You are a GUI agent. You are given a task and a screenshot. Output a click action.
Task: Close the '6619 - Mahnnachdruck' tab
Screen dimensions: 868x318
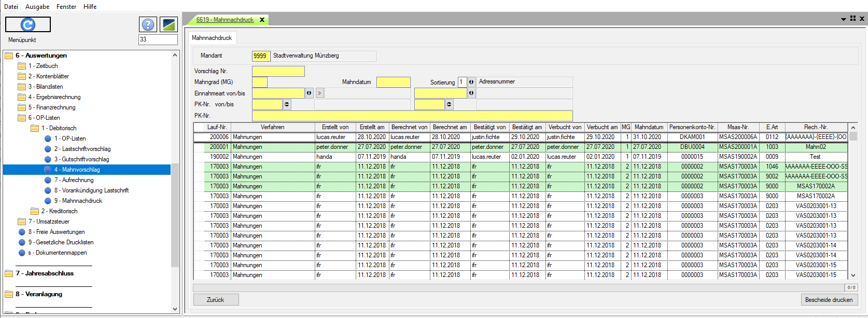(x=262, y=20)
